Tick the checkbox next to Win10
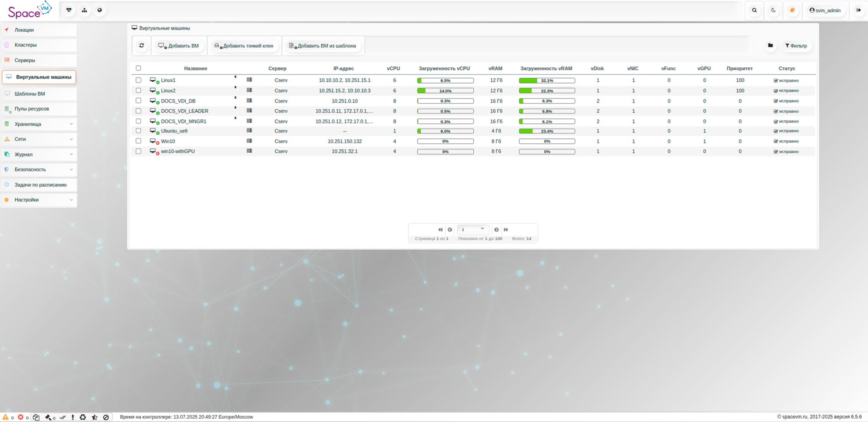The width and height of the screenshot is (868, 422). point(138,141)
